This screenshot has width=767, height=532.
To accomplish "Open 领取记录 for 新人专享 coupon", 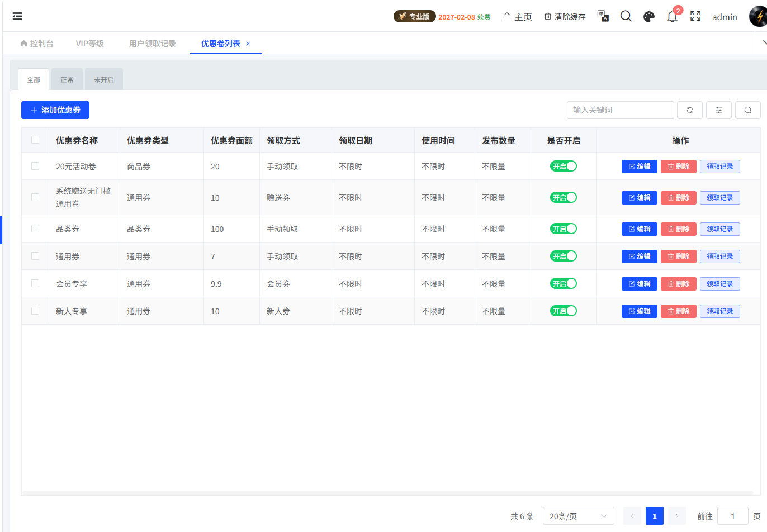I will click(x=719, y=311).
